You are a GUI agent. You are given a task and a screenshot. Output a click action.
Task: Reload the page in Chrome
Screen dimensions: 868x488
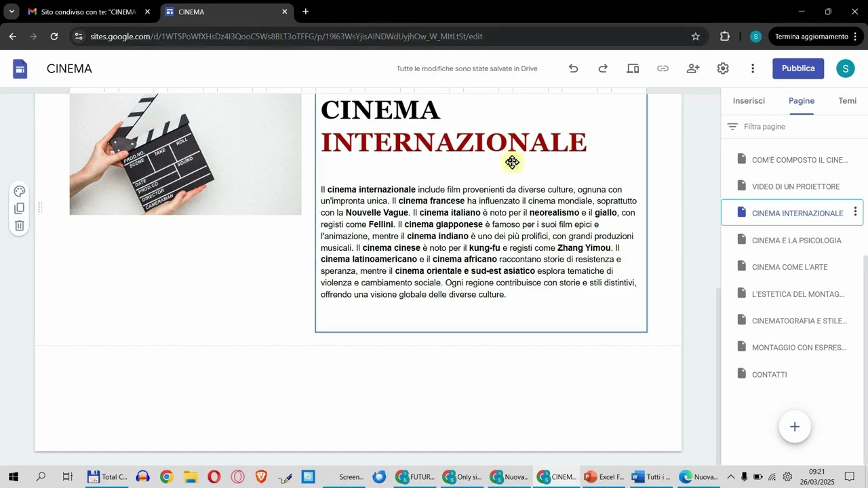pos(54,37)
